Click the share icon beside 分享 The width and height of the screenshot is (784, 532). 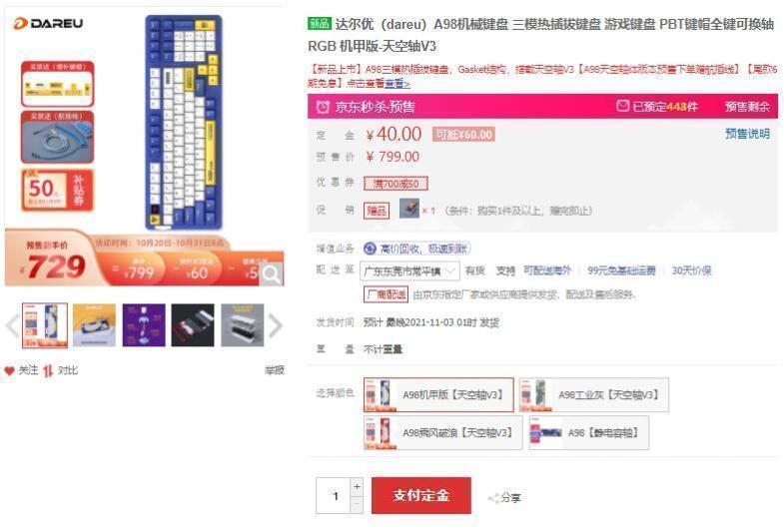[493, 498]
